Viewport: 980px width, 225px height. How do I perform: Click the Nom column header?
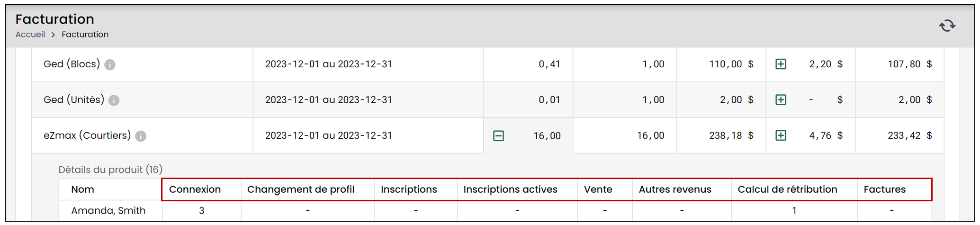pos(82,189)
